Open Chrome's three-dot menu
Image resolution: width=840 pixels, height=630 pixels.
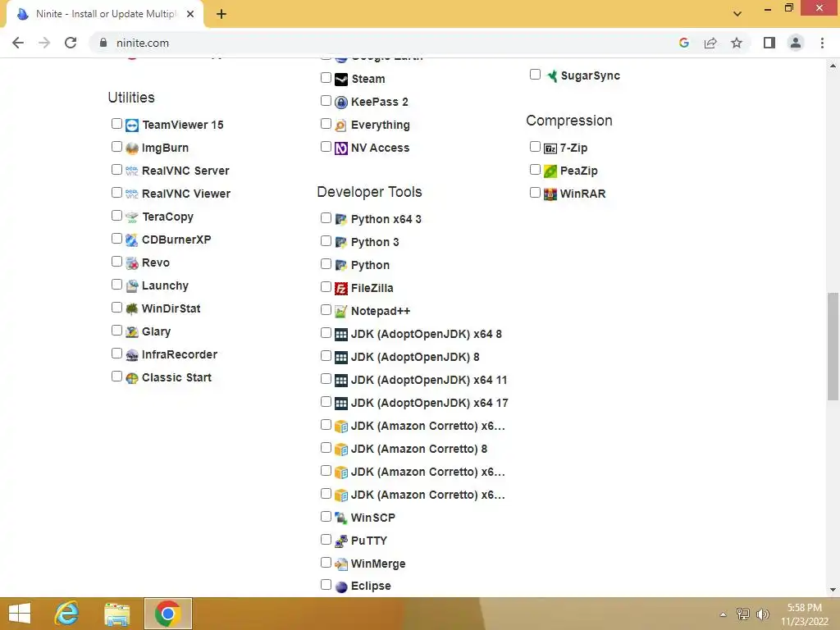822,43
